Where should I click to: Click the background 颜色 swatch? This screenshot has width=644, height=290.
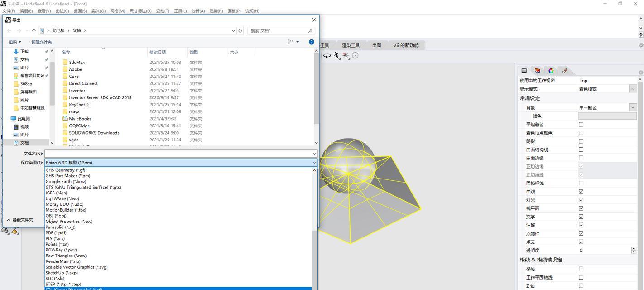pyautogui.click(x=607, y=116)
